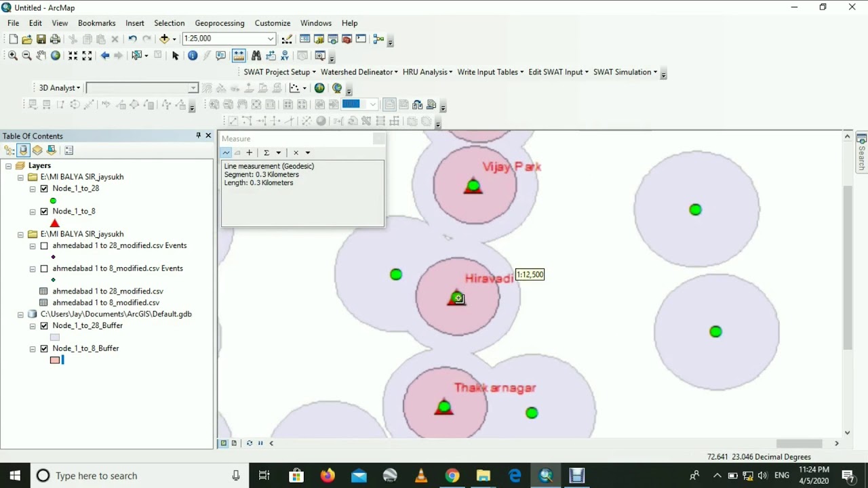Activate the Identify tool
868x488 pixels.
[x=193, y=56]
